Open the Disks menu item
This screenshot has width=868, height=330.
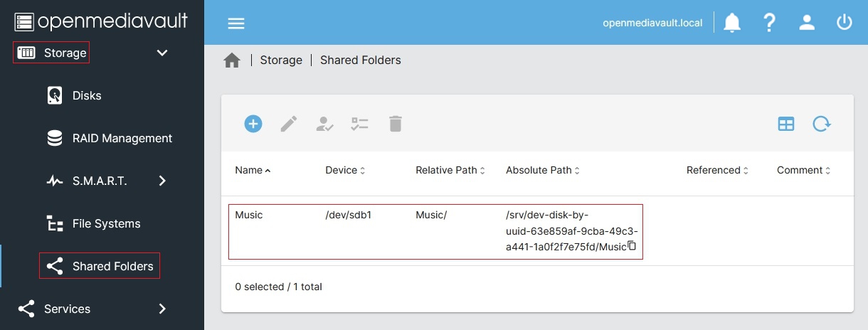point(87,95)
